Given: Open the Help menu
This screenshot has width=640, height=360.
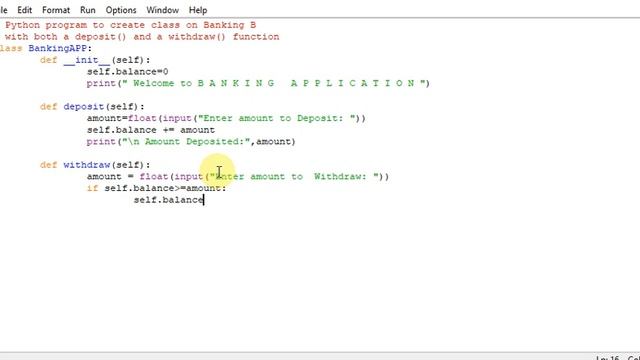Looking at the screenshot, I should pyautogui.click(x=198, y=10).
